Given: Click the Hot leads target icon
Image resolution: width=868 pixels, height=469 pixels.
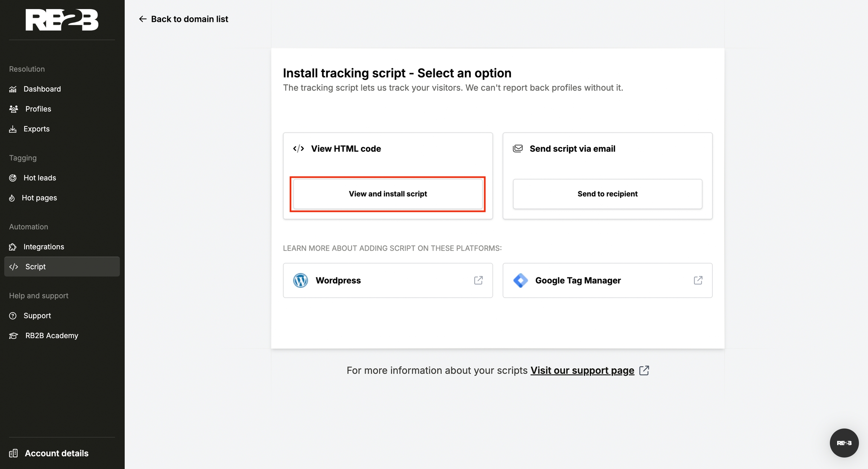Looking at the screenshot, I should 13,178.
